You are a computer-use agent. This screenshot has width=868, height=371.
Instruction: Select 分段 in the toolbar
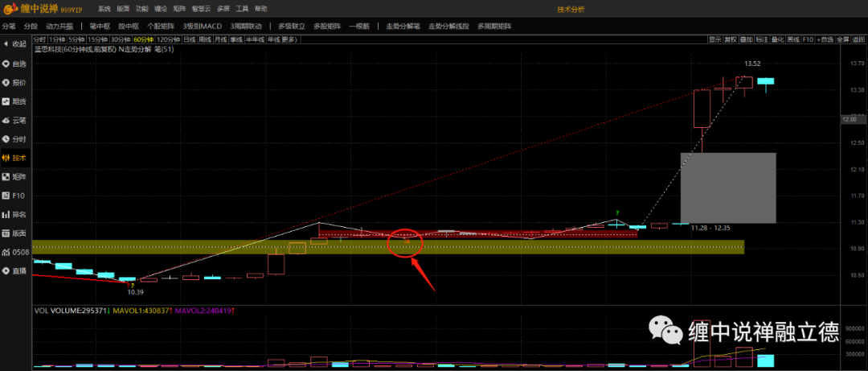point(31,26)
